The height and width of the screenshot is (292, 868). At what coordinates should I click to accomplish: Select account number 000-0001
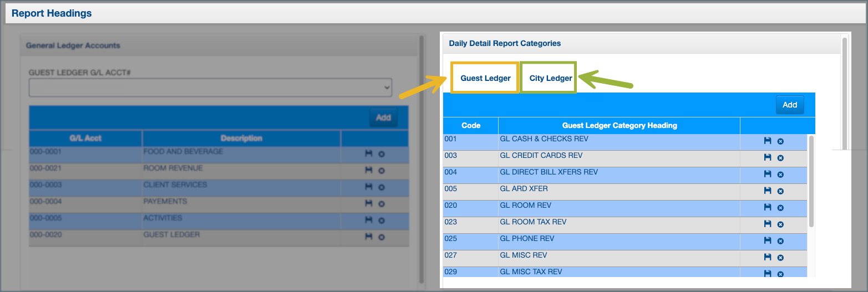tap(85, 155)
